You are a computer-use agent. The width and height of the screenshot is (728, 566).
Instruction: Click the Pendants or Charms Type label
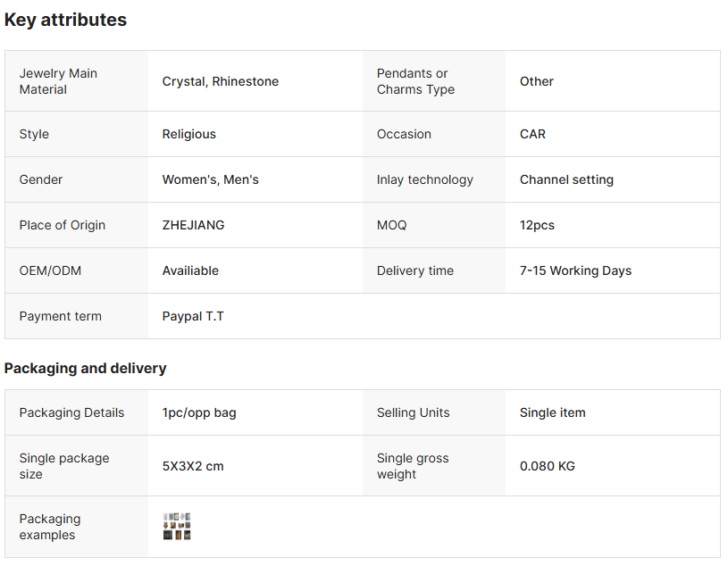[415, 81]
